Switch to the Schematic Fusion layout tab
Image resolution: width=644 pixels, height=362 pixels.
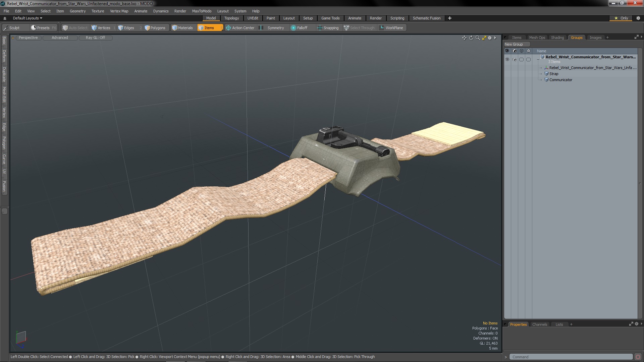426,18
